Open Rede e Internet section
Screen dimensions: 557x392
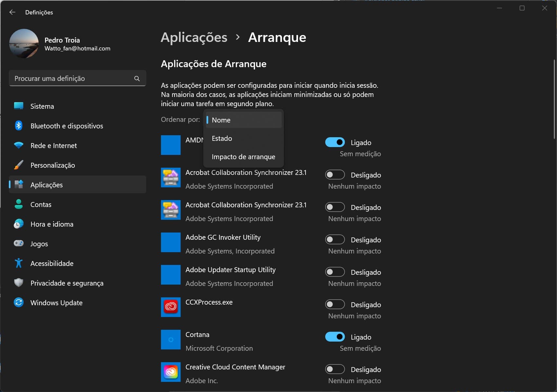pos(53,146)
